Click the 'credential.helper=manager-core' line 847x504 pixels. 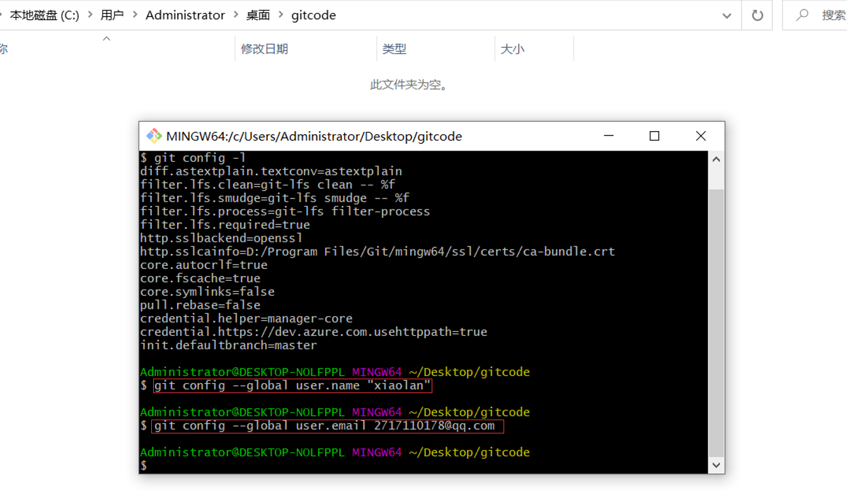coord(246,318)
